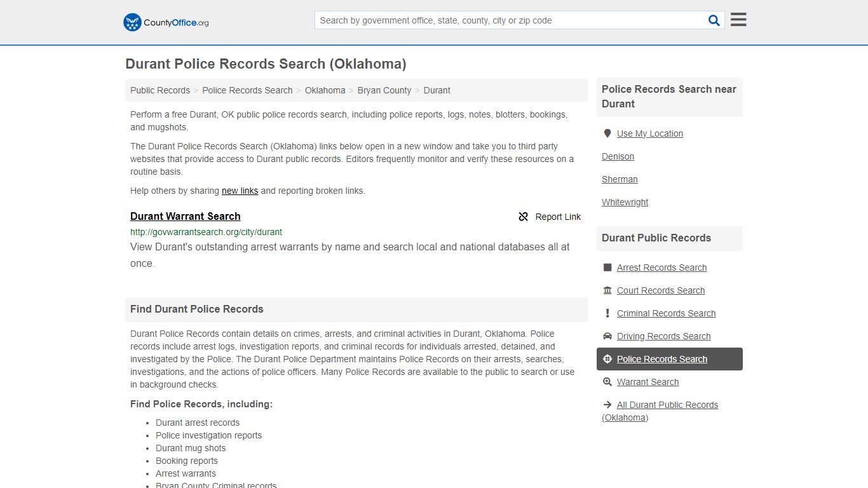868x488 pixels.
Task: Click the Police Records crosshair icon
Action: tap(607, 359)
